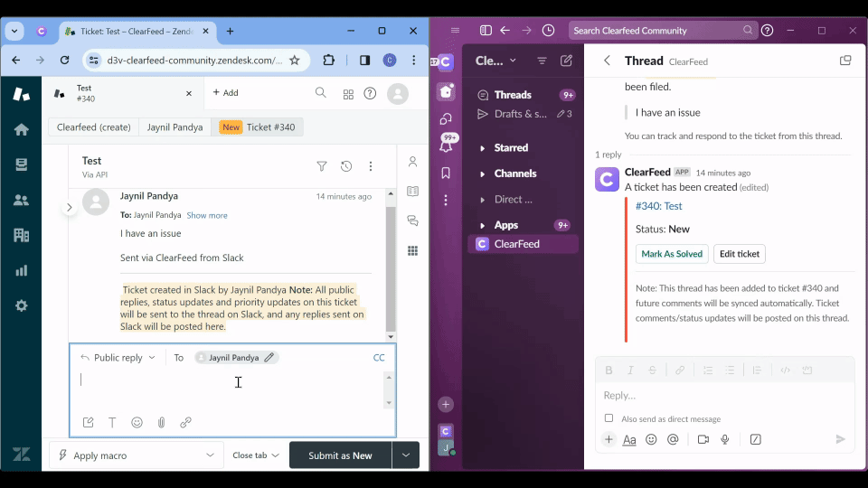Record a video clip in Slack

coord(703,439)
